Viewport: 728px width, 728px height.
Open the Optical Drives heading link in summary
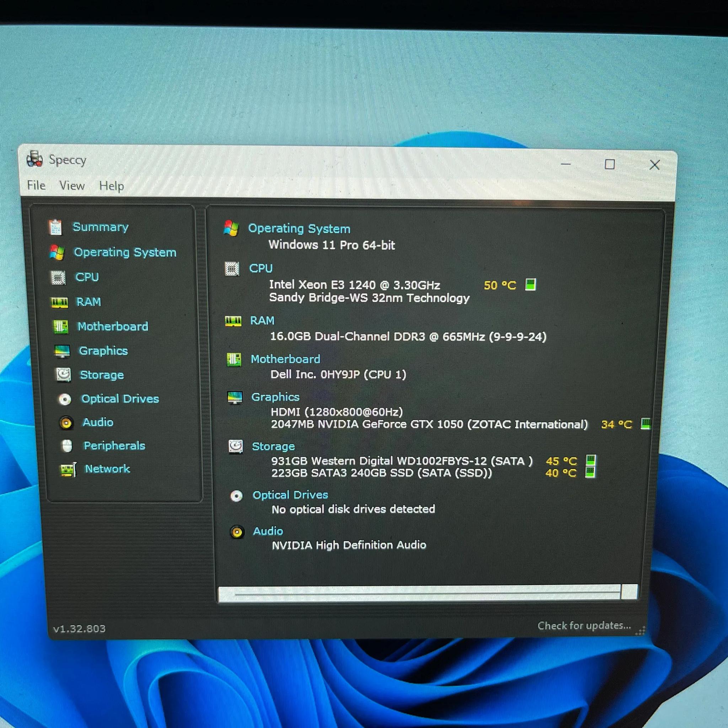(x=290, y=495)
